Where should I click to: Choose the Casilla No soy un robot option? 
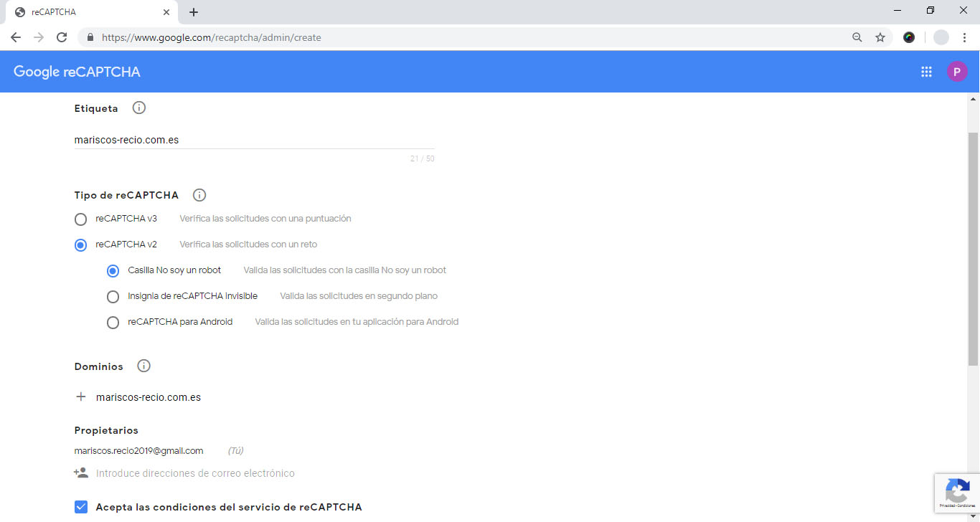(x=113, y=270)
